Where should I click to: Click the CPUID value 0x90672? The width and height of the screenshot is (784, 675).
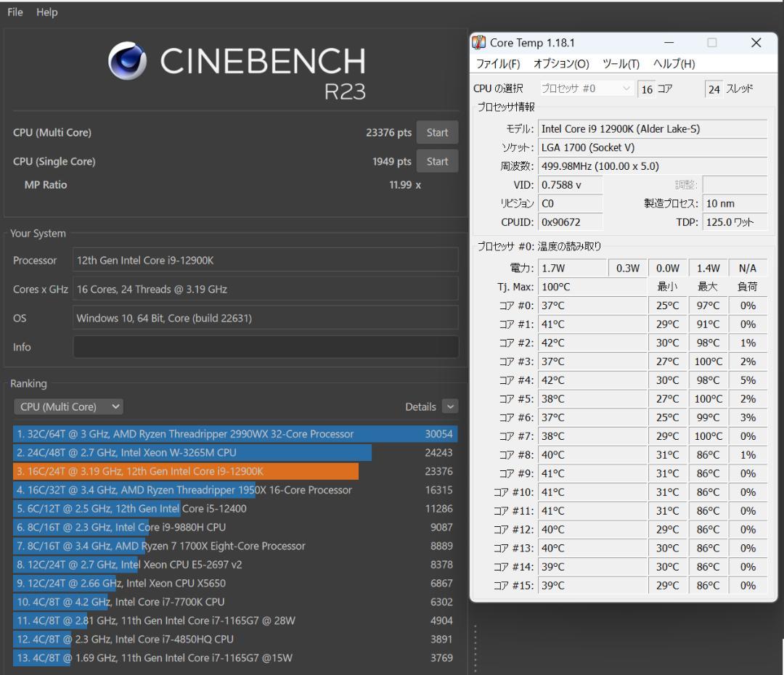click(x=570, y=222)
